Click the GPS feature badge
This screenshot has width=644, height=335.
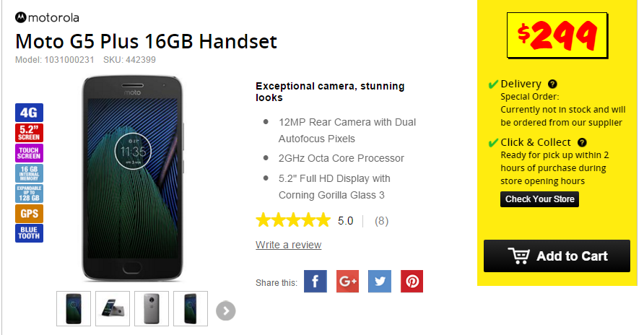click(29, 214)
